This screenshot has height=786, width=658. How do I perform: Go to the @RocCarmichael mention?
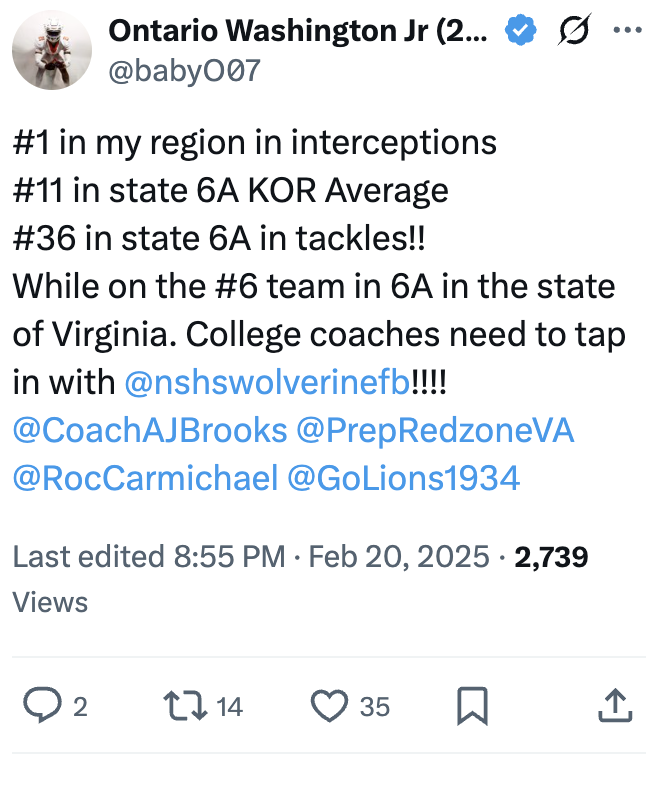tap(145, 478)
